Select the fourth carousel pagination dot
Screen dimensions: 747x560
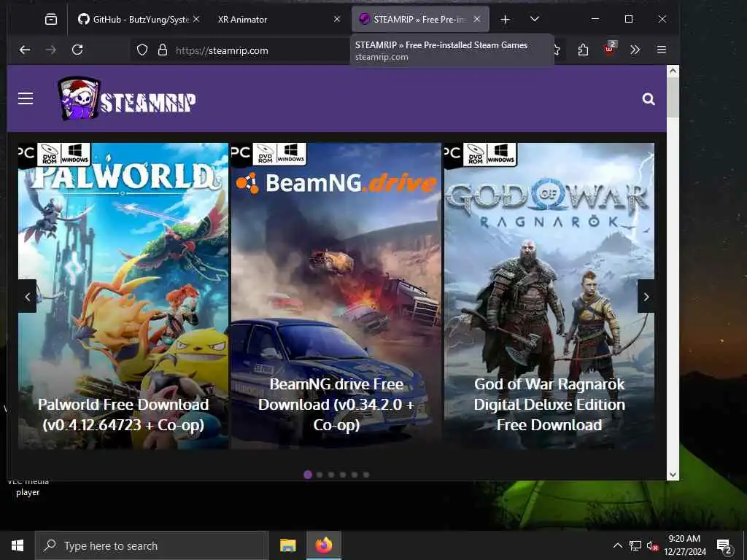[x=343, y=475]
